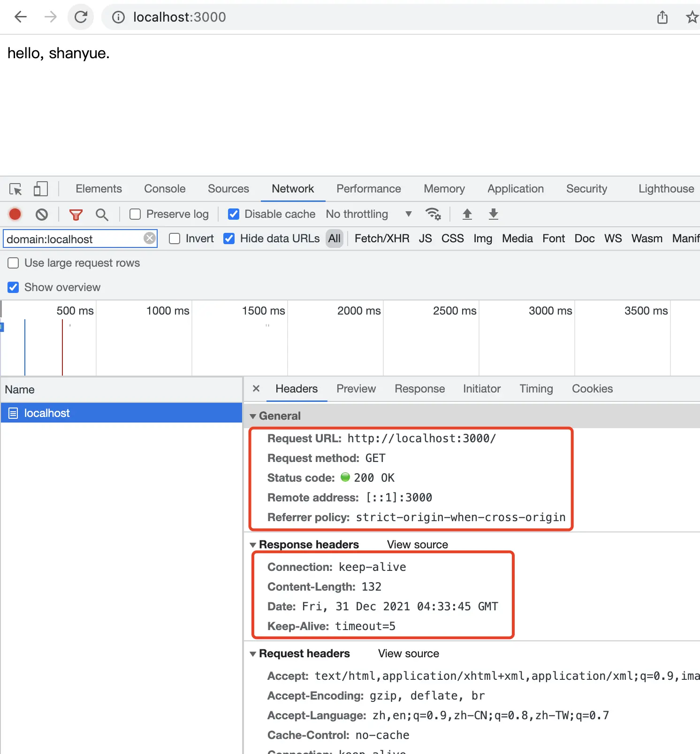The image size is (700, 754).
Task: Filter requests by JS
Action: click(426, 239)
